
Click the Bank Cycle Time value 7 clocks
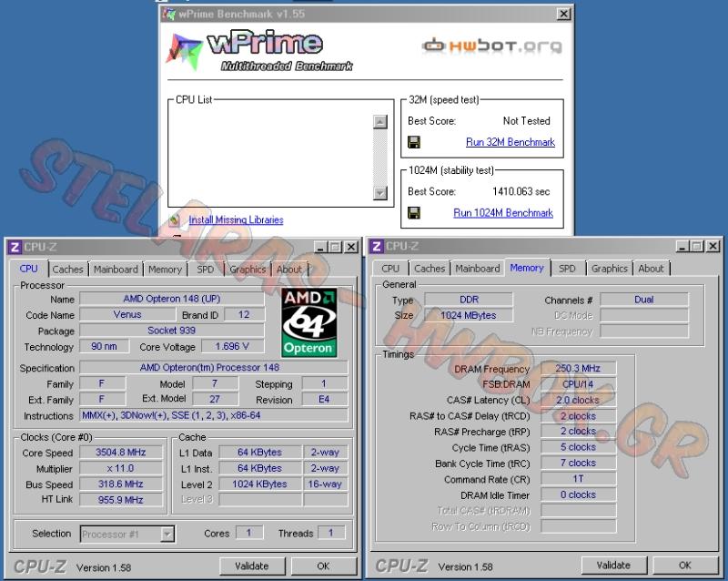(x=578, y=463)
